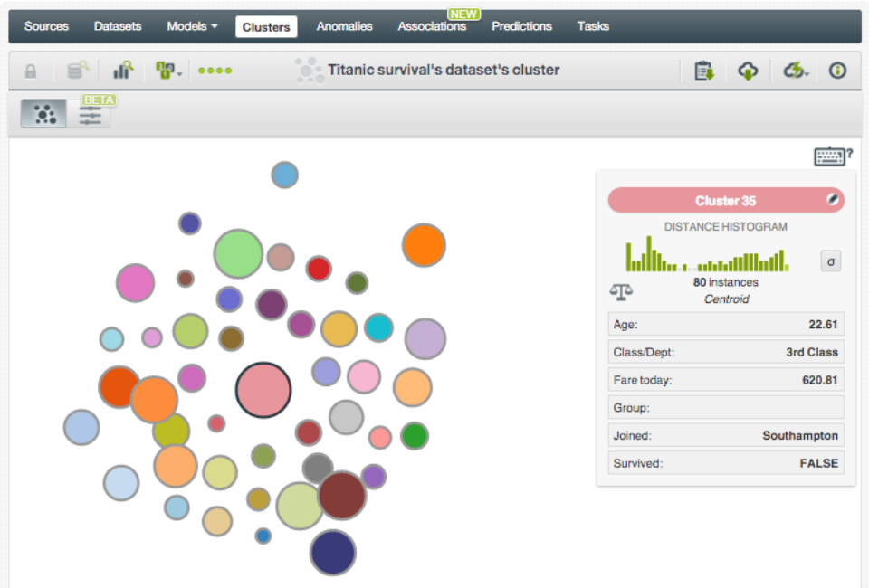Click the Cluster 35 name header
Viewport: 869px width, 588px height.
(724, 201)
